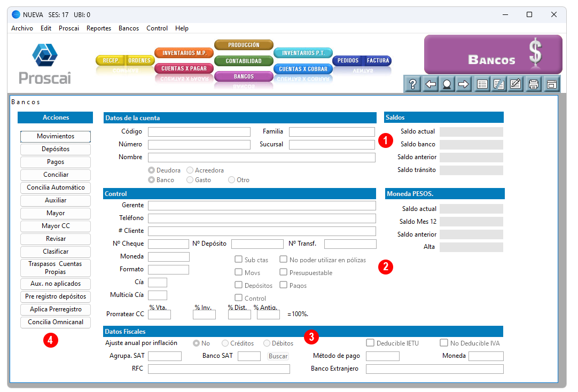Open the Proscai menu
This screenshot has height=392, width=578.
69,28
